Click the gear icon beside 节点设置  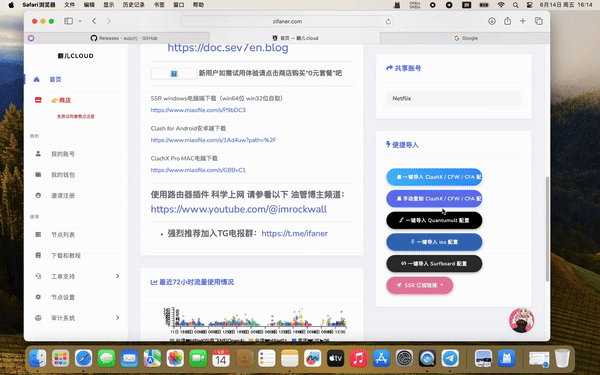(x=38, y=297)
